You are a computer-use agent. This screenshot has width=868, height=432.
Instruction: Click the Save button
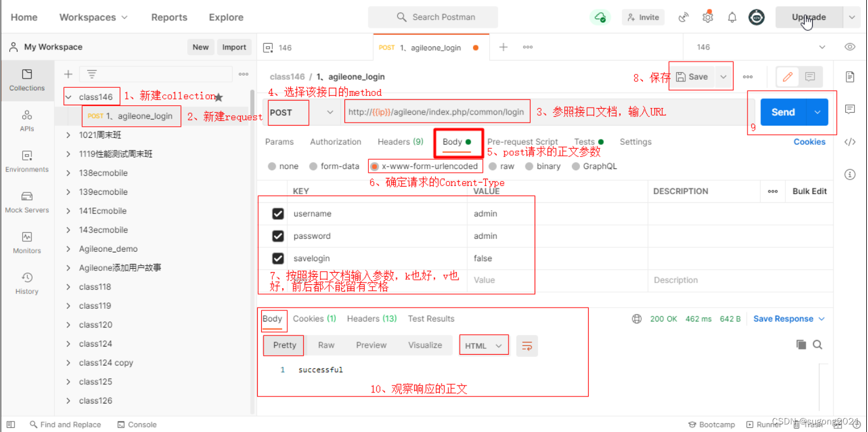pos(692,77)
